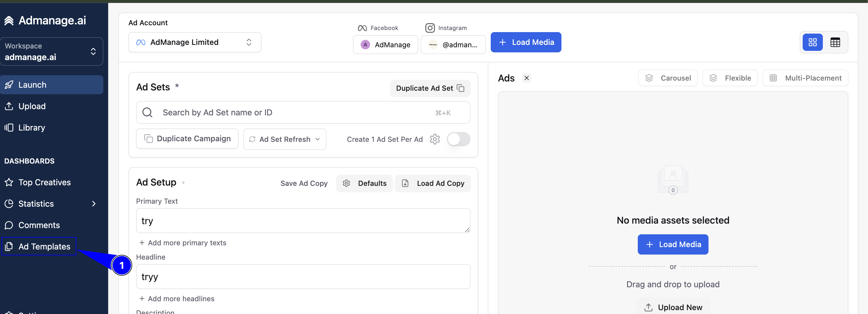Select the Carousel ad format

[668, 78]
